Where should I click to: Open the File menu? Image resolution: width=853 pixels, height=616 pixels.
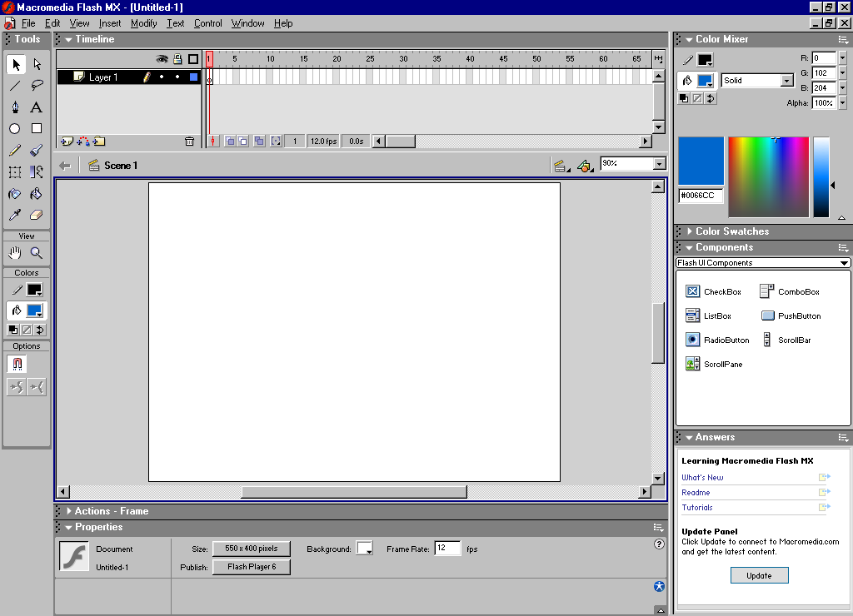[x=28, y=23]
